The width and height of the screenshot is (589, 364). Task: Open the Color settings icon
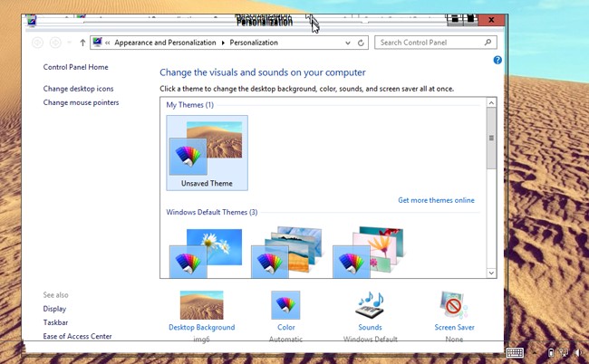(285, 305)
